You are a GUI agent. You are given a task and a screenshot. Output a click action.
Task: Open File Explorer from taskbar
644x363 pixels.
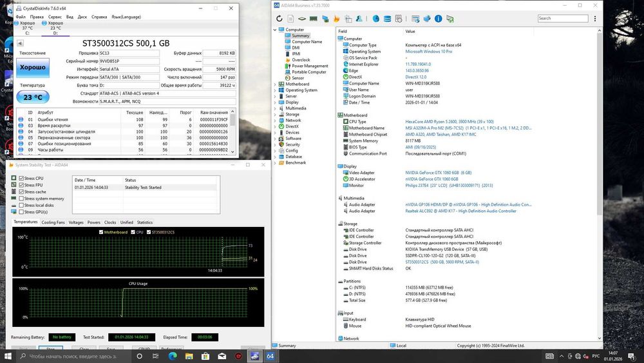(x=189, y=356)
